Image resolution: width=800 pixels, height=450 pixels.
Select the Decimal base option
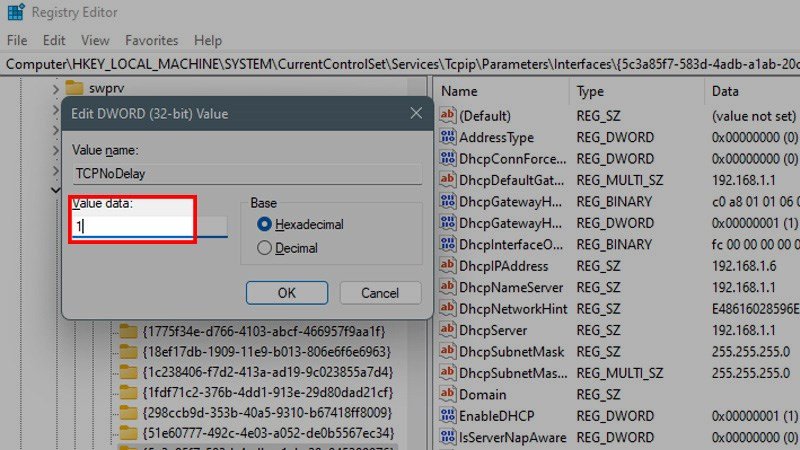(264, 248)
